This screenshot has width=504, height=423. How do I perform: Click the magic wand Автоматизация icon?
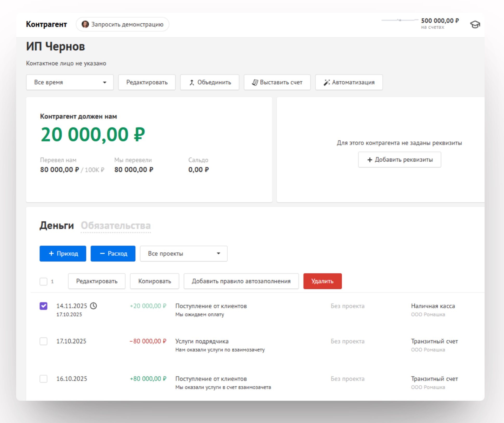326,82
